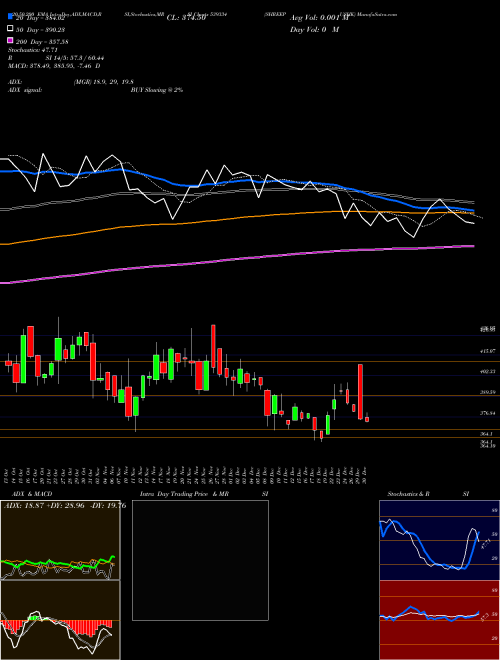Click the 'BUY Slowing @ 2%' signal text
This screenshot has width=500, height=660.
point(157,90)
